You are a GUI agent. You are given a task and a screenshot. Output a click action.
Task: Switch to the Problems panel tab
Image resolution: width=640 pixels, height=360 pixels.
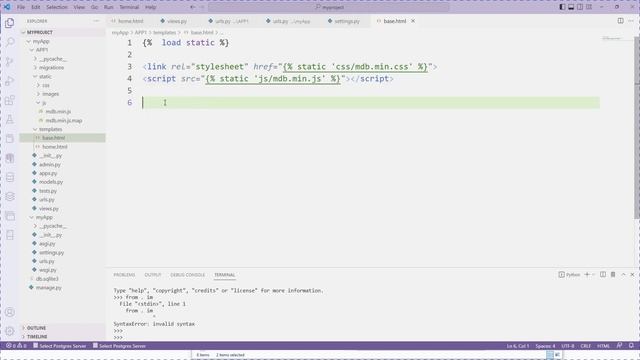(124, 275)
